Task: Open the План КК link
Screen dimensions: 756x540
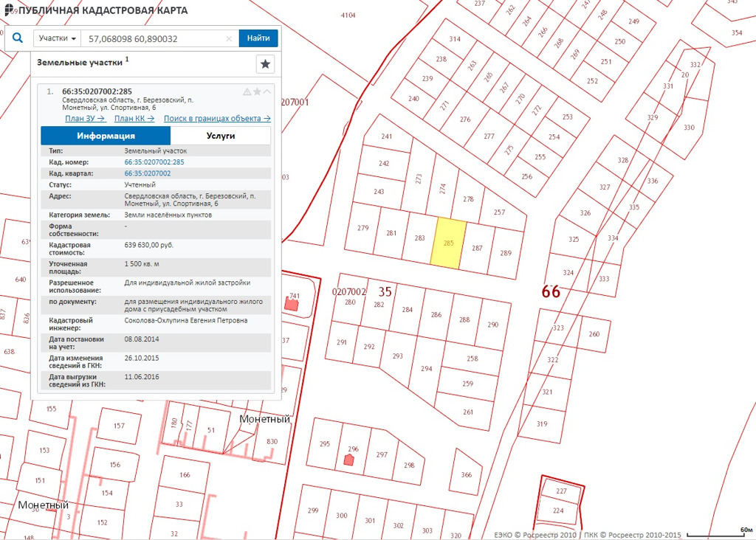Action: click(x=134, y=118)
